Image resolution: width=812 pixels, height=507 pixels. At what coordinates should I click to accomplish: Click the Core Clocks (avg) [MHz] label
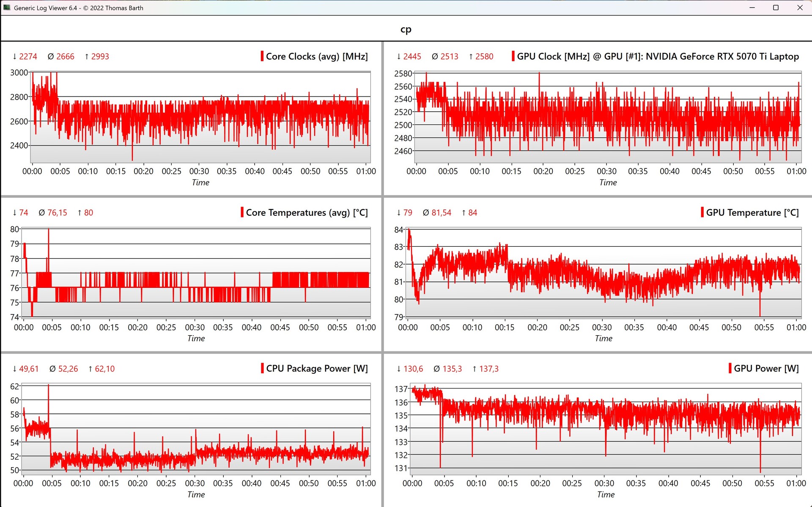(317, 56)
